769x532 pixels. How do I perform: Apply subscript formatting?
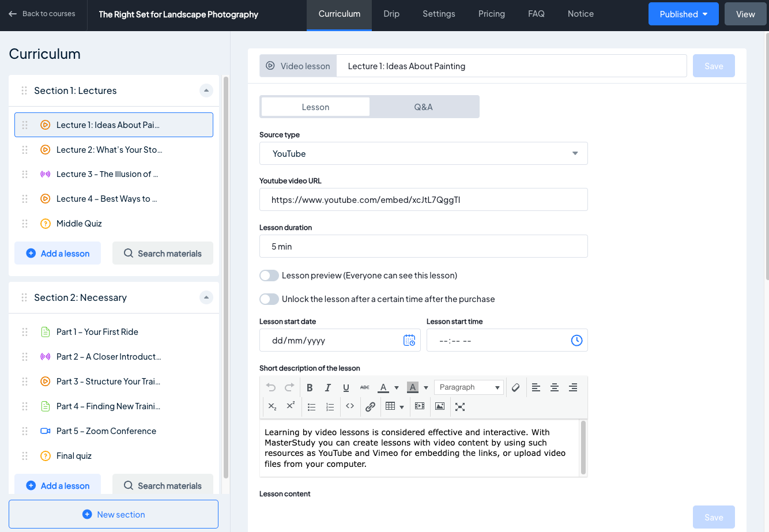(x=272, y=406)
